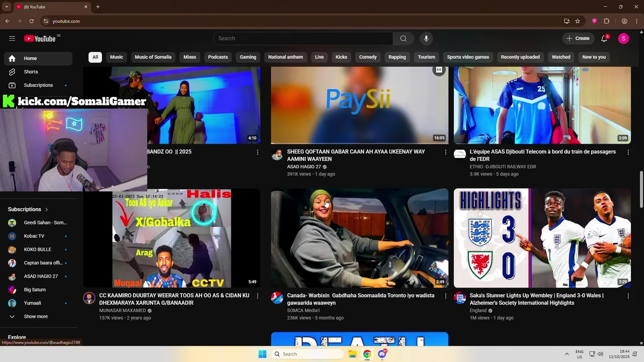644x362 pixels.
Task: Start voice search with the microphone
Action: click(x=426, y=38)
